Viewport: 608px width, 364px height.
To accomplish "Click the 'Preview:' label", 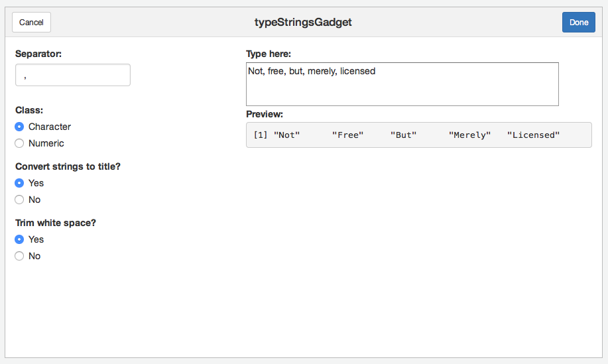I will [265, 114].
